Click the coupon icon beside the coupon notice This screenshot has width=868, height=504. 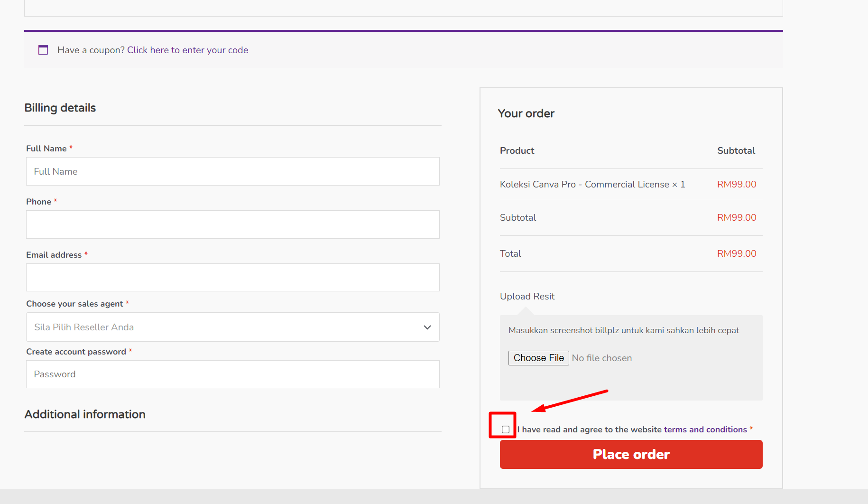click(43, 50)
